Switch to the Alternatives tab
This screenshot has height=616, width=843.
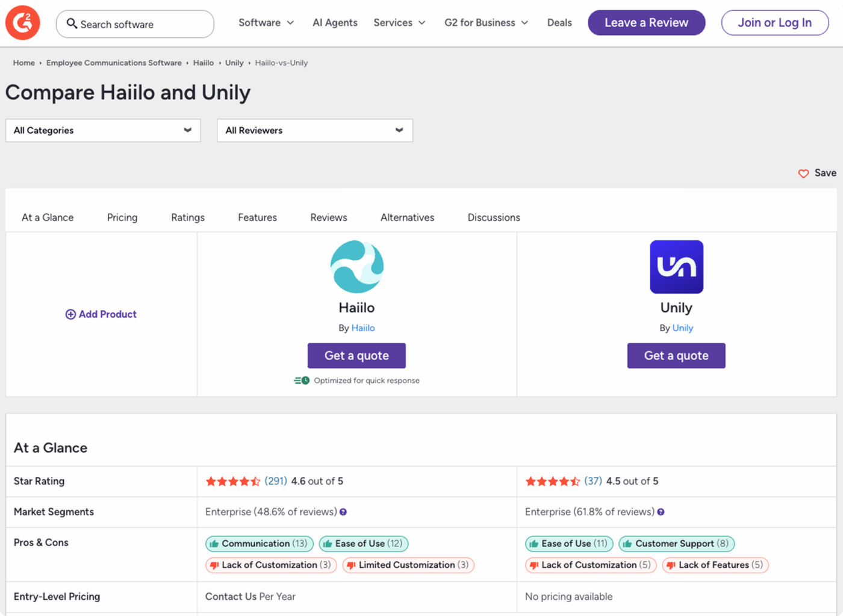point(407,217)
